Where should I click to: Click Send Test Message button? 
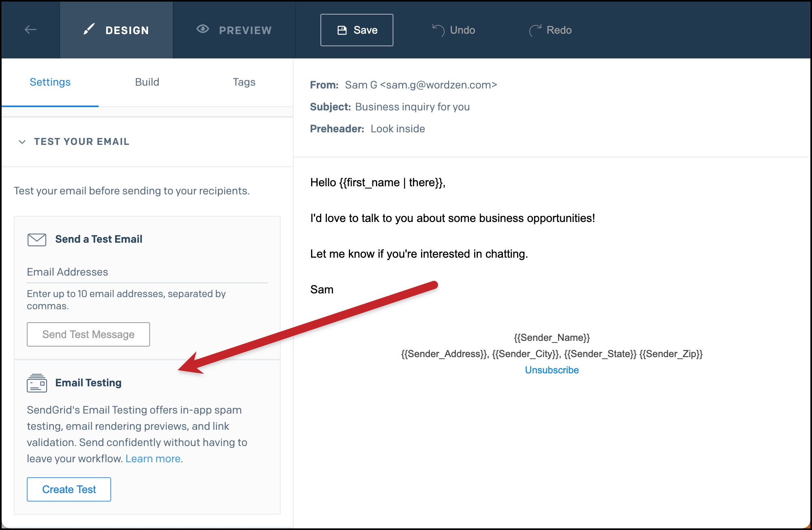click(x=88, y=334)
